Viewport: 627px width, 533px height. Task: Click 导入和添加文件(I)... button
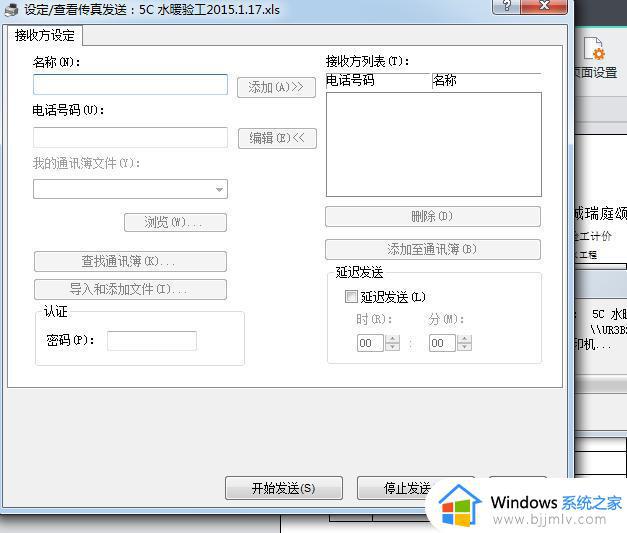tap(130, 289)
